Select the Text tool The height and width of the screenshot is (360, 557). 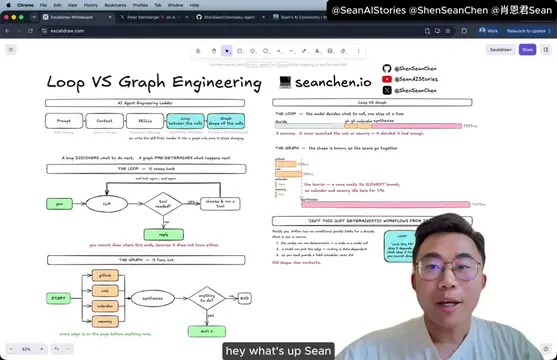point(317,51)
